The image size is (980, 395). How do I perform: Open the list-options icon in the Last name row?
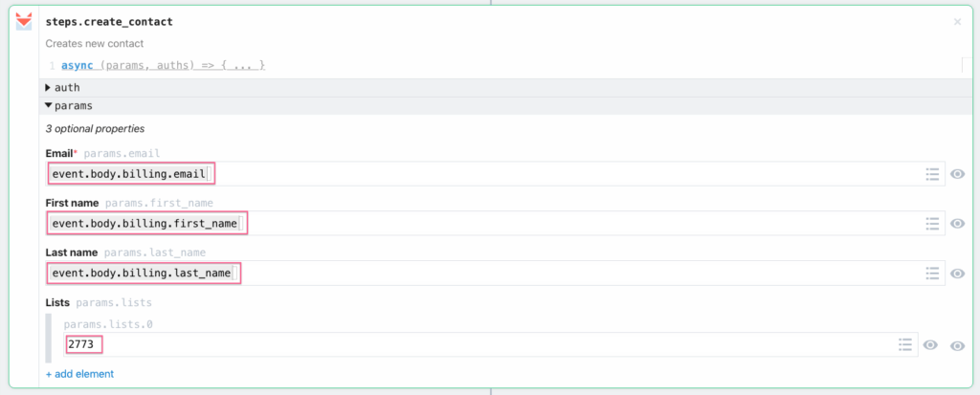point(932,274)
